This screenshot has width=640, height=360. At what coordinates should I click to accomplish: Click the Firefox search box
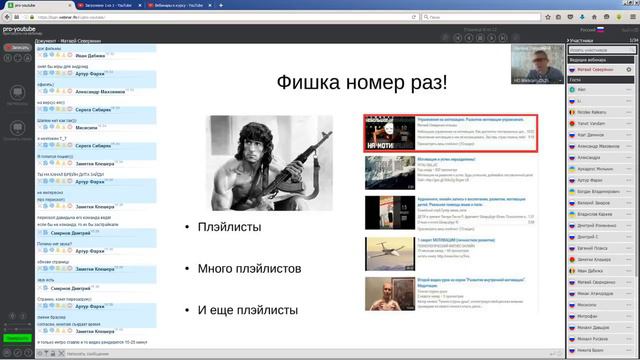pos(481,17)
